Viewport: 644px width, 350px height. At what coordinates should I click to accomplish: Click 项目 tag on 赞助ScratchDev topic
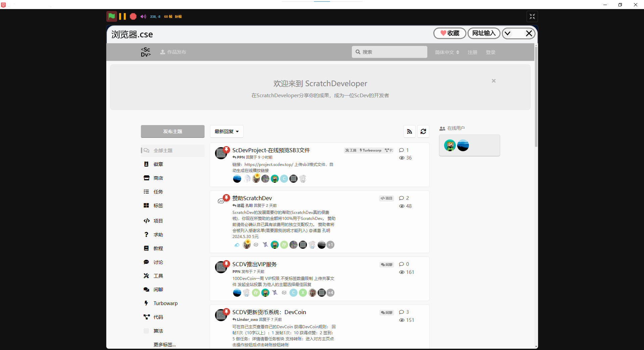coord(386,198)
